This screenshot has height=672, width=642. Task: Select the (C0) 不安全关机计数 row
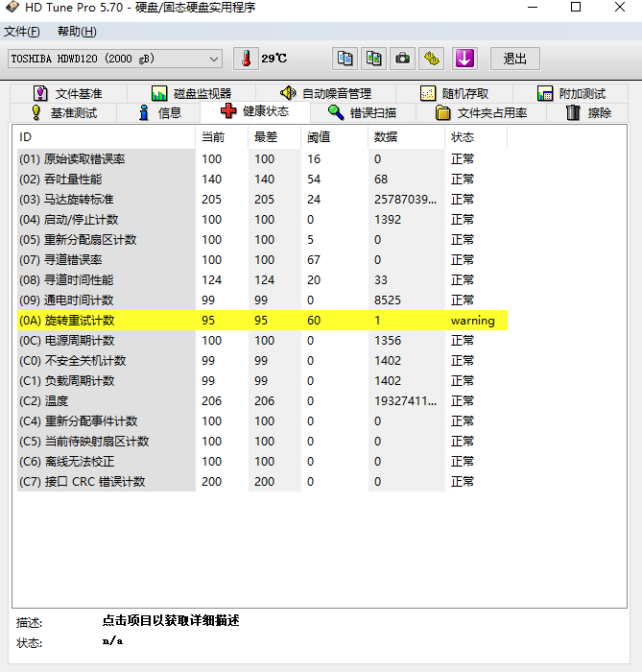[263, 360]
